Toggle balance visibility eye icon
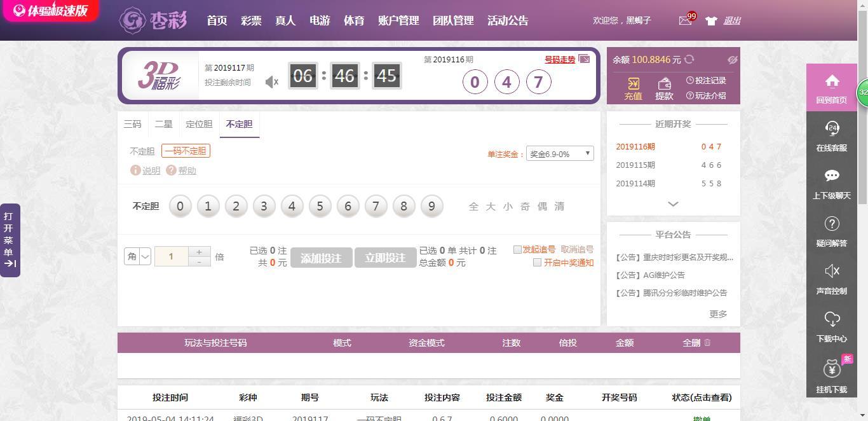The height and width of the screenshot is (421, 868). 732,60
